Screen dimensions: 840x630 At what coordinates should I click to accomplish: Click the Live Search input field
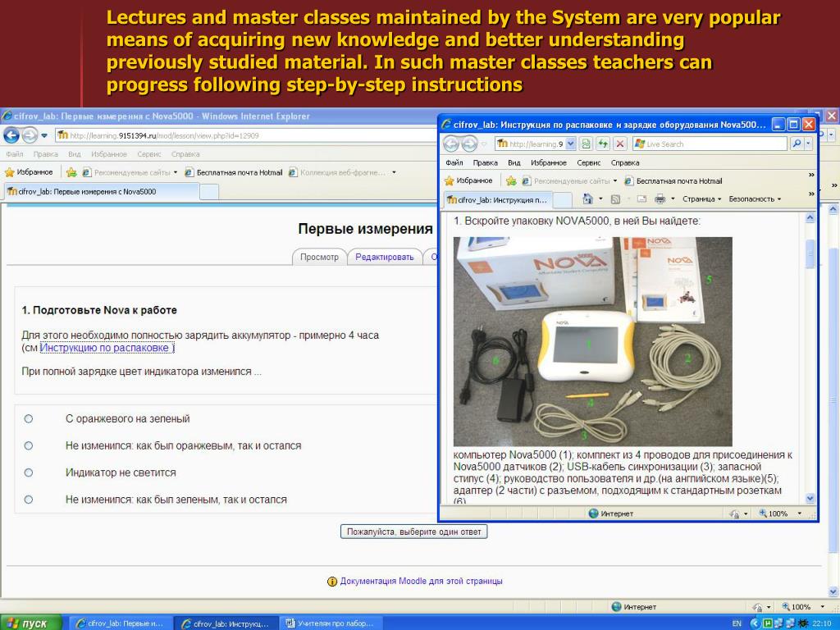[710, 144]
